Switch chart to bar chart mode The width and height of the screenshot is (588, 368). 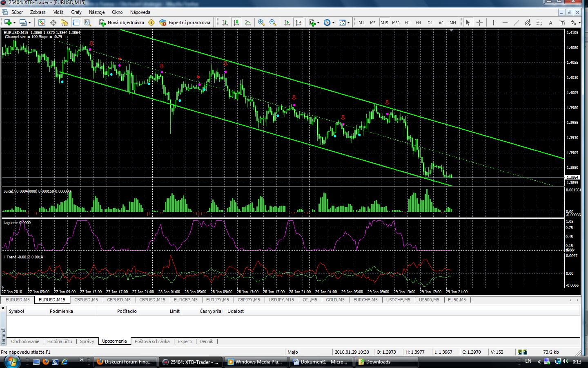pos(225,23)
